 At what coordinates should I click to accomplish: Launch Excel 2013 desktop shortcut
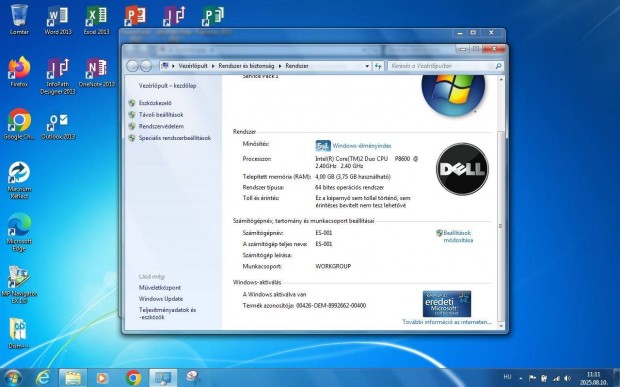tap(96, 19)
